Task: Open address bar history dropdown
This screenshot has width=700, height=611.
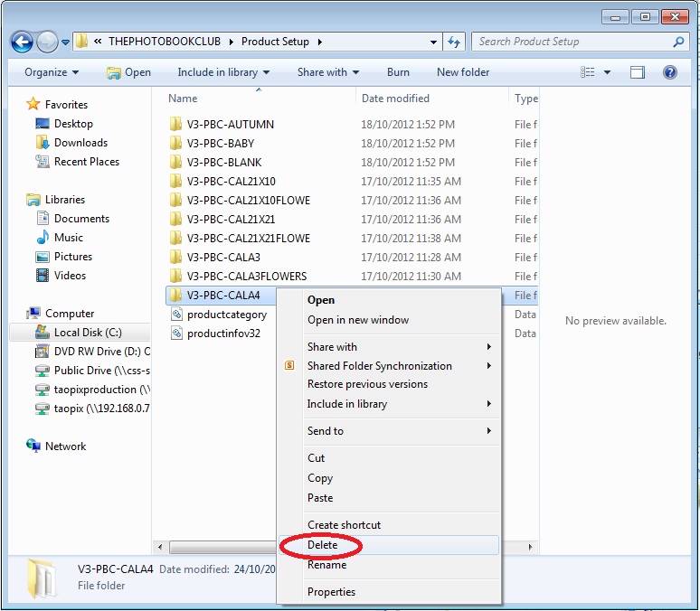Action: (433, 42)
